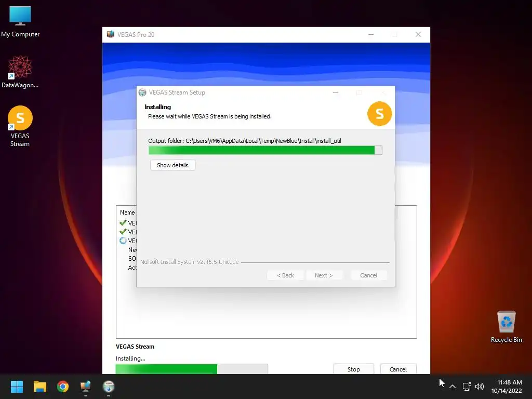This screenshot has height=399, width=532.
Task: Open network status tray icon
Action: coord(467,387)
